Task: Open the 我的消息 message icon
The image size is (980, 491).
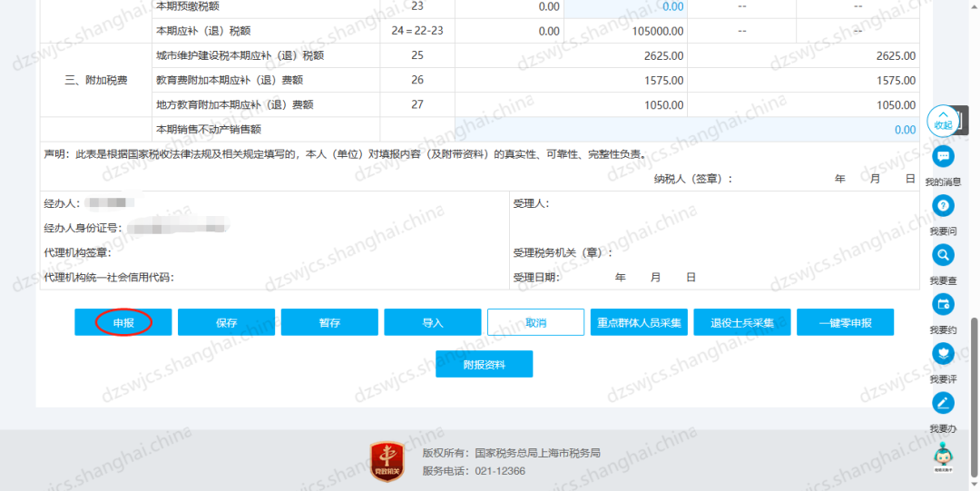Action: tap(944, 157)
